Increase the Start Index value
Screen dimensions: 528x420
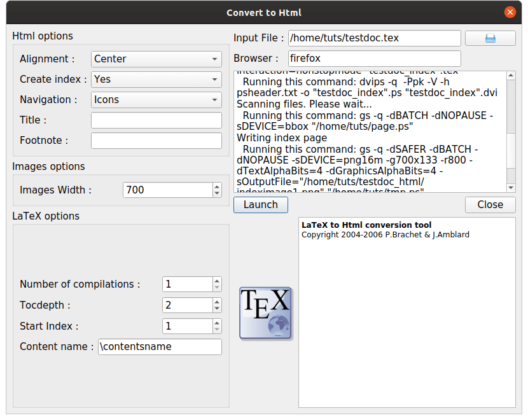pos(217,322)
